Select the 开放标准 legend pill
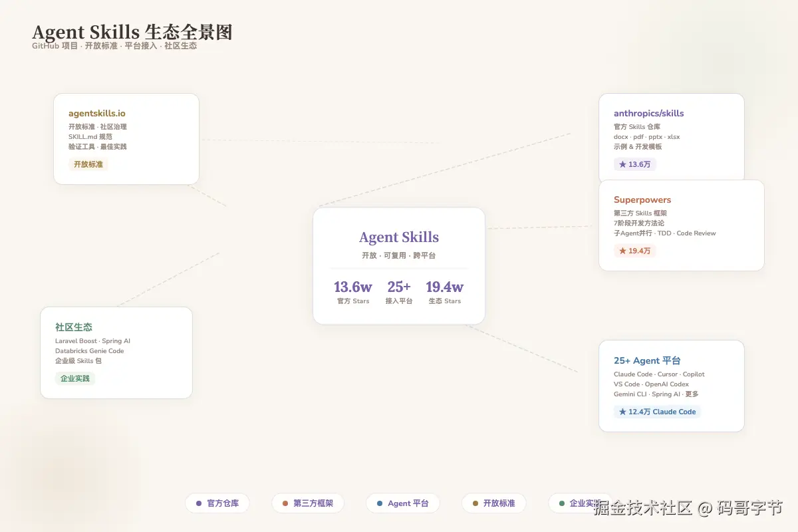798x532 pixels. coord(494,503)
